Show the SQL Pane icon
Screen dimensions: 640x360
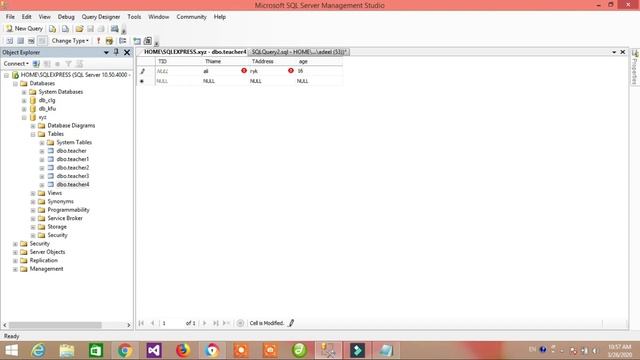click(x=31, y=41)
